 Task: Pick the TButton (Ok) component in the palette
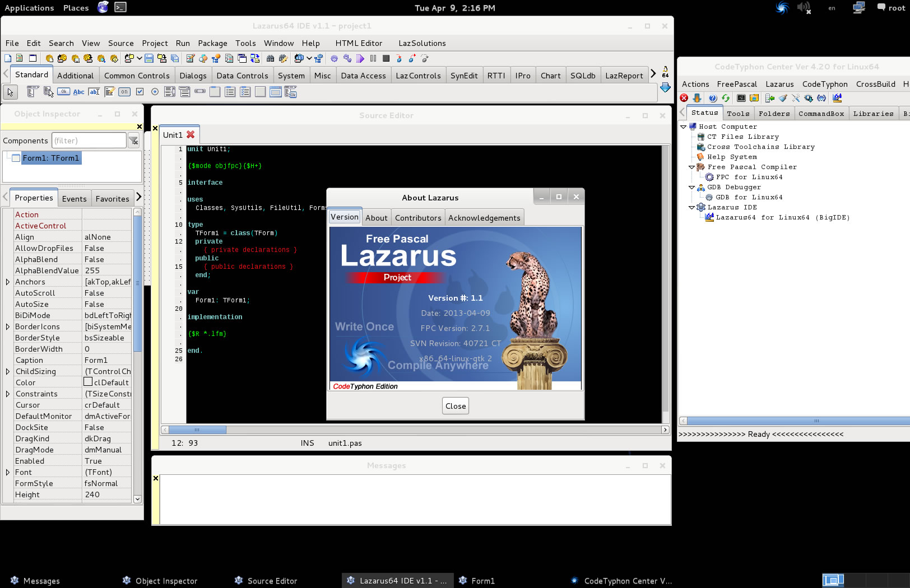pos(63,92)
